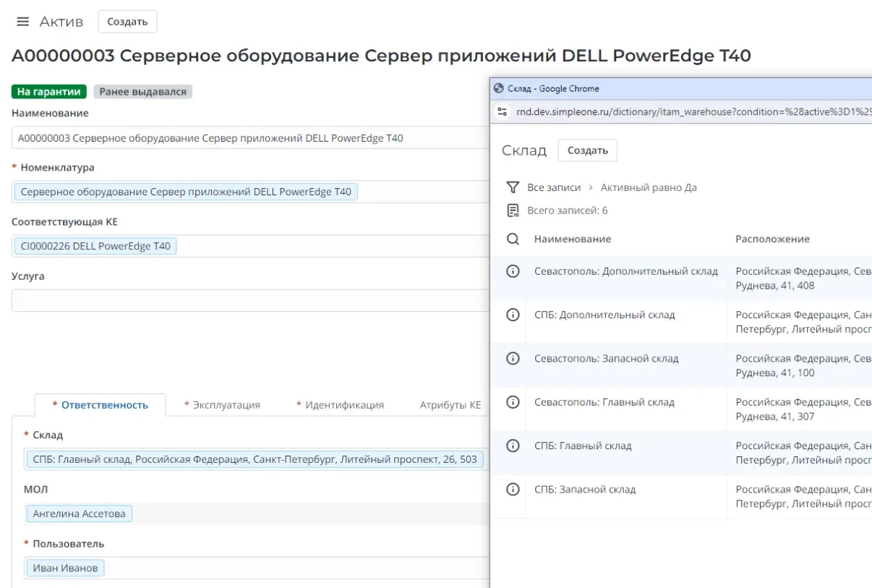Click the empty Услуга field

[x=250, y=300]
